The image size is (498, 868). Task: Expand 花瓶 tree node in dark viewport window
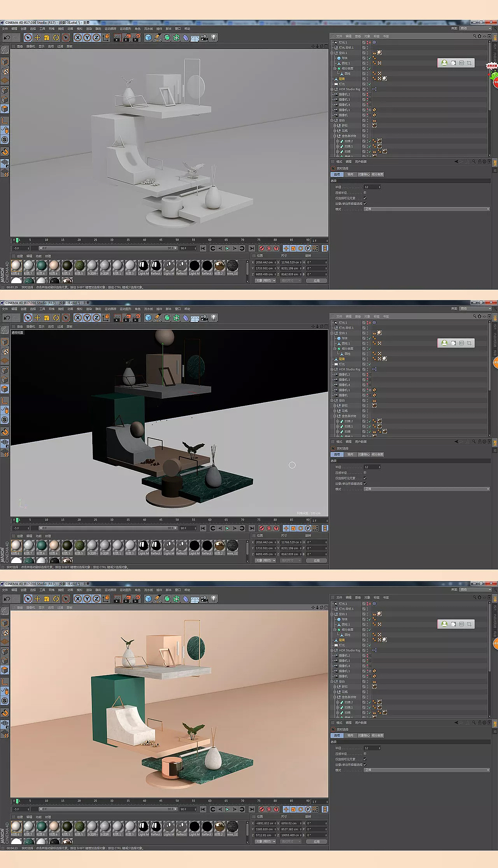335,411
